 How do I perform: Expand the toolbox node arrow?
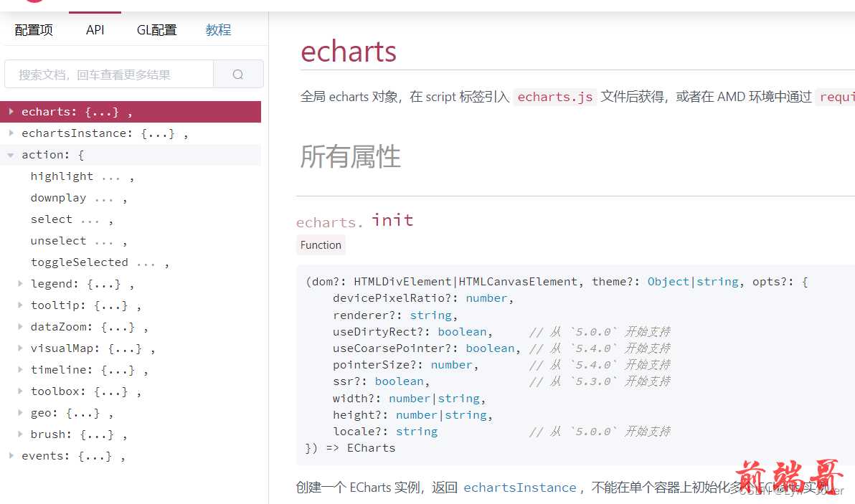click(20, 391)
